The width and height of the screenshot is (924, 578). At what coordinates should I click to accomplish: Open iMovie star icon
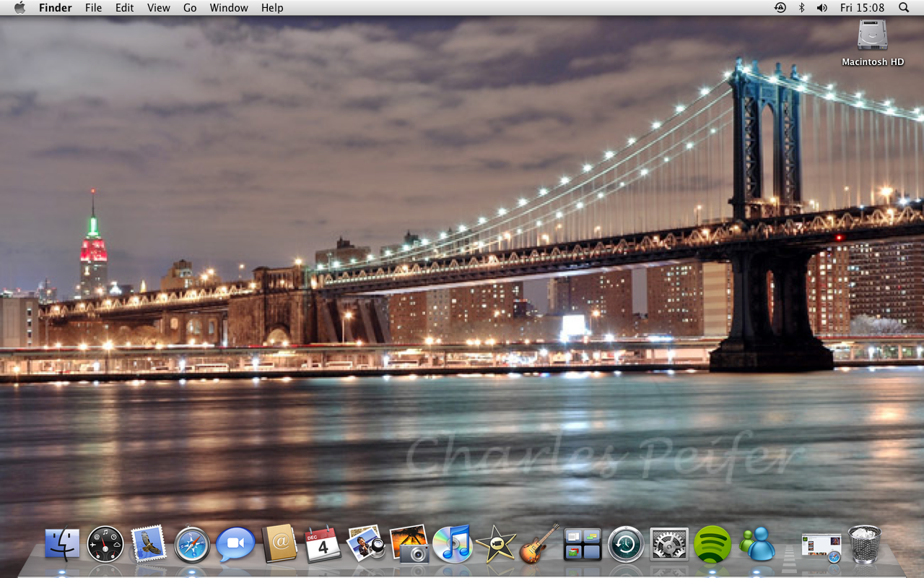[495, 544]
